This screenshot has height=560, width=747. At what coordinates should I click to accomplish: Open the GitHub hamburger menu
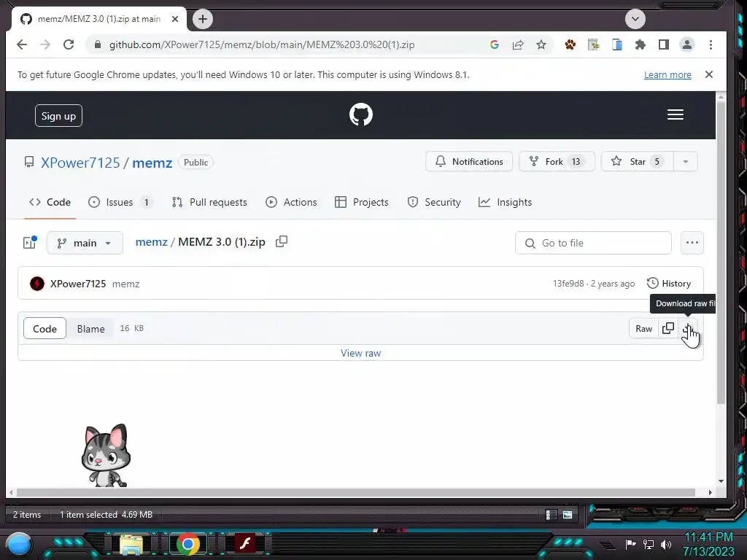click(675, 114)
